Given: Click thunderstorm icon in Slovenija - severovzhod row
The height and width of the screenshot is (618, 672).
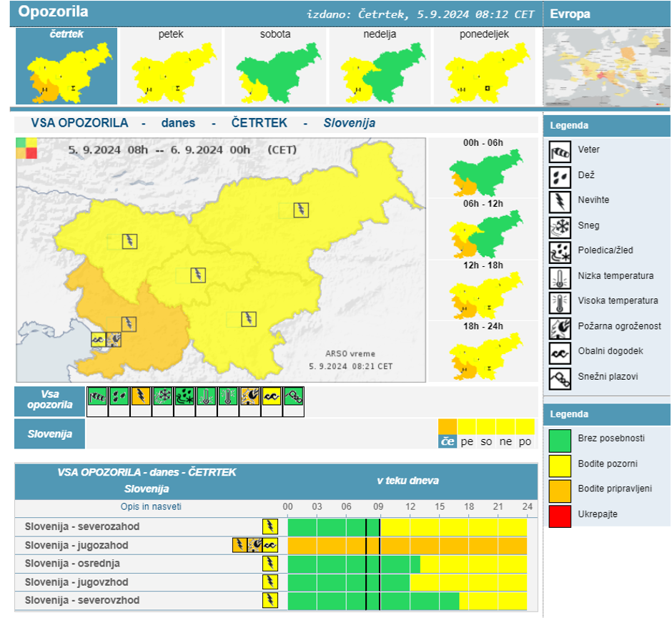Looking at the screenshot, I should (x=270, y=600).
